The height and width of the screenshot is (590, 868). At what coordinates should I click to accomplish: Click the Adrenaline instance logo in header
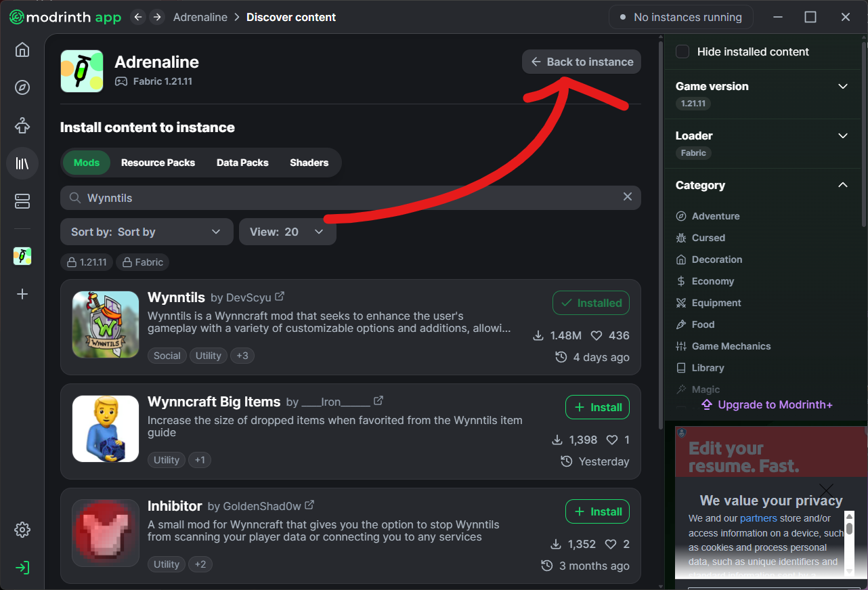tap(82, 71)
